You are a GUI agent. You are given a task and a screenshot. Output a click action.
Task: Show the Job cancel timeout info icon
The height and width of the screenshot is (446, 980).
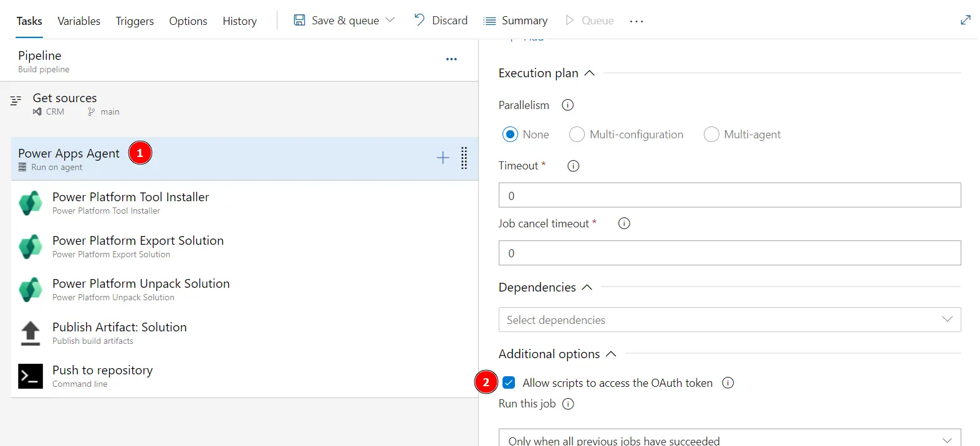624,224
